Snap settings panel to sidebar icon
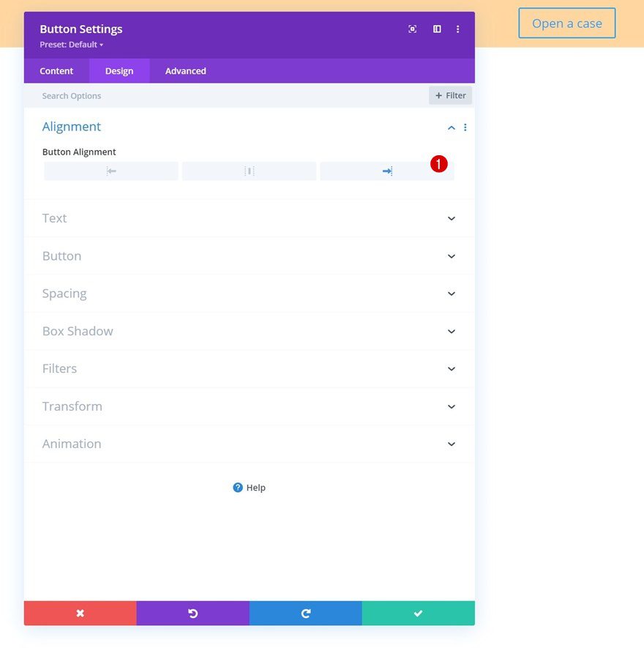This screenshot has width=644, height=648. coord(437,29)
